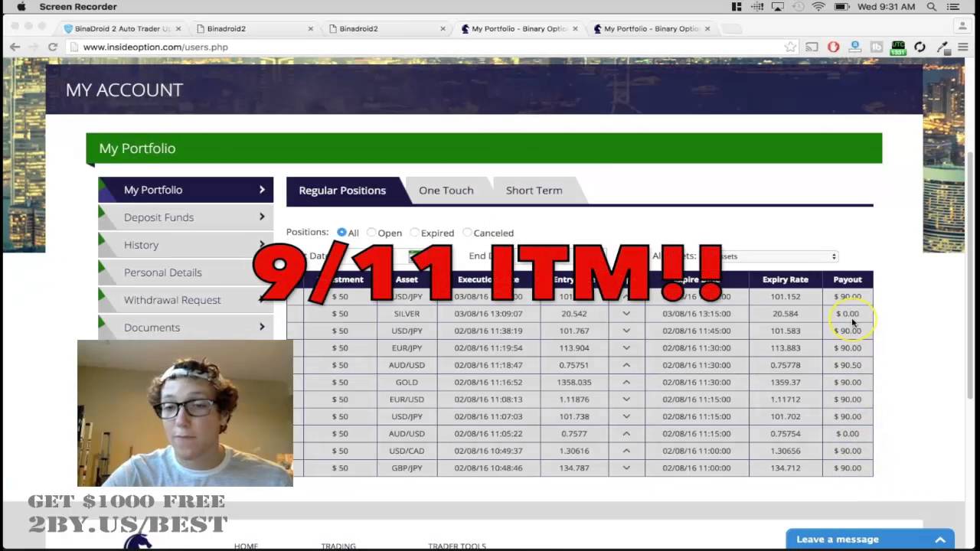Open Deposit Funds in the sidebar

pyautogui.click(x=185, y=217)
